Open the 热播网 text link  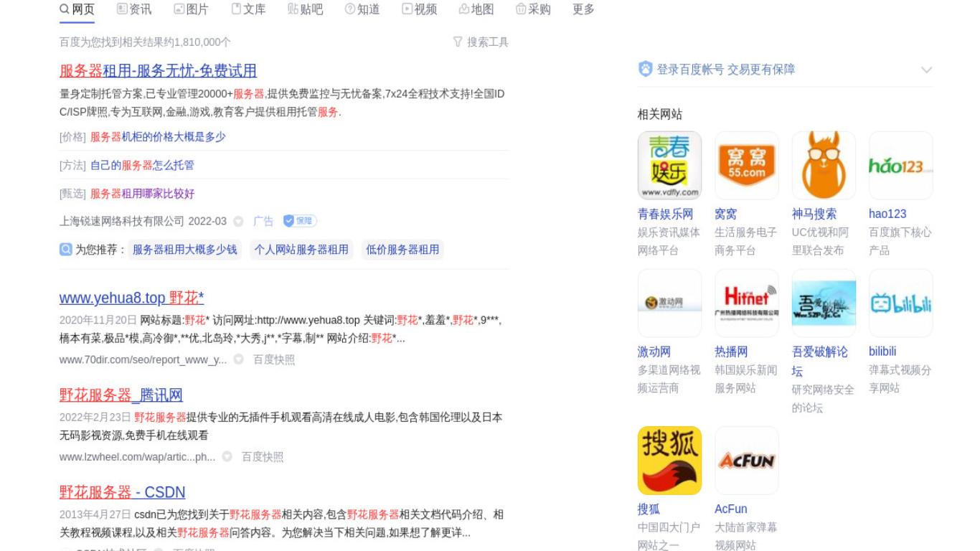point(731,352)
